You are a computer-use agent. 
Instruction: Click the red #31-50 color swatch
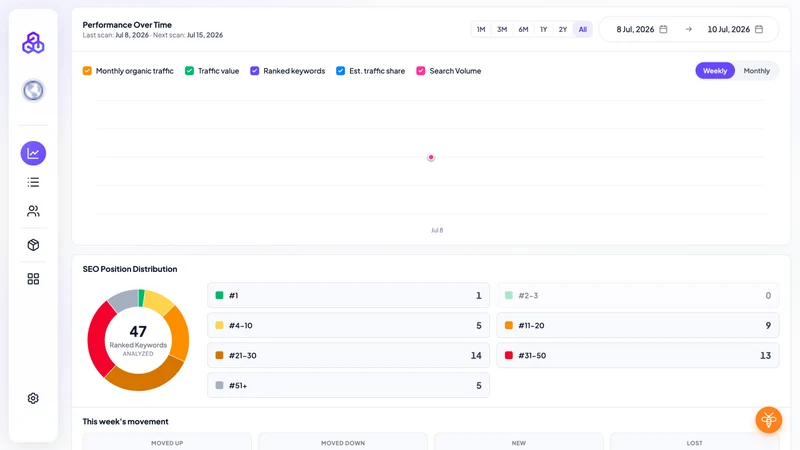pyautogui.click(x=509, y=356)
